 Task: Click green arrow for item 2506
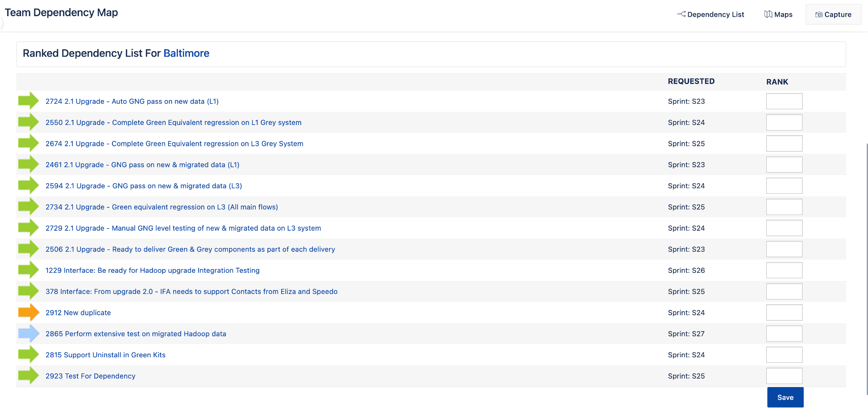[x=28, y=249]
